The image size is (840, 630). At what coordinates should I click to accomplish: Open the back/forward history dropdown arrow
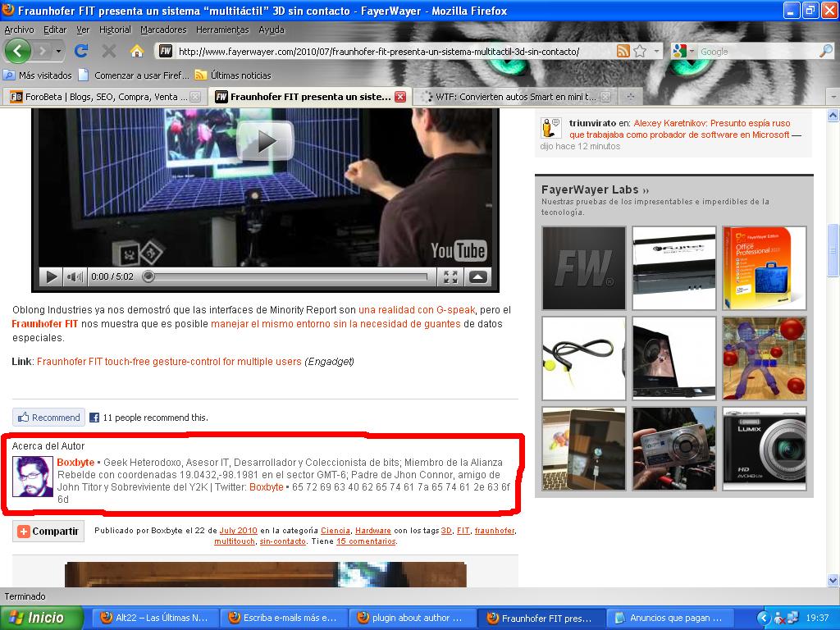click(58, 52)
